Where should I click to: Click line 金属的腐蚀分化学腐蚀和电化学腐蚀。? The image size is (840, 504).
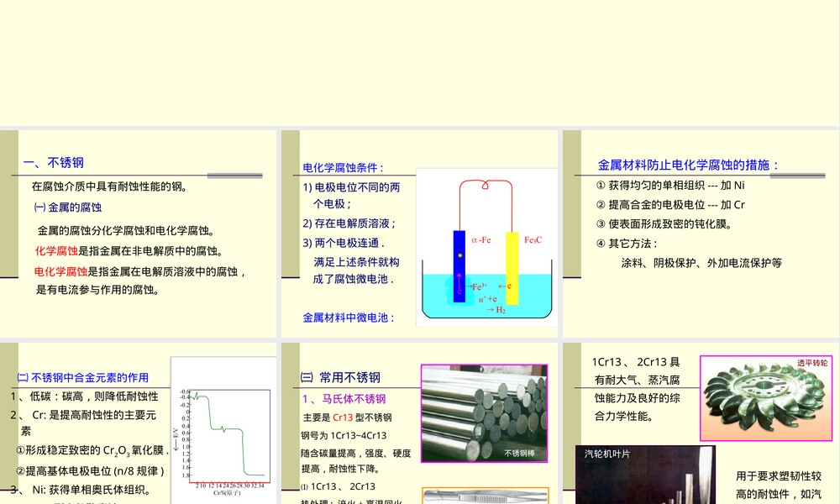pos(127,231)
